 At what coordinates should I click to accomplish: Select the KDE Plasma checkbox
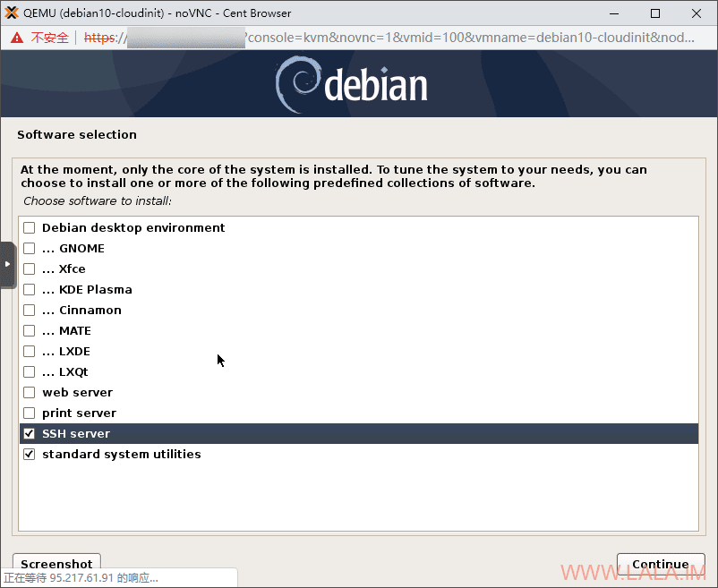tap(30, 290)
